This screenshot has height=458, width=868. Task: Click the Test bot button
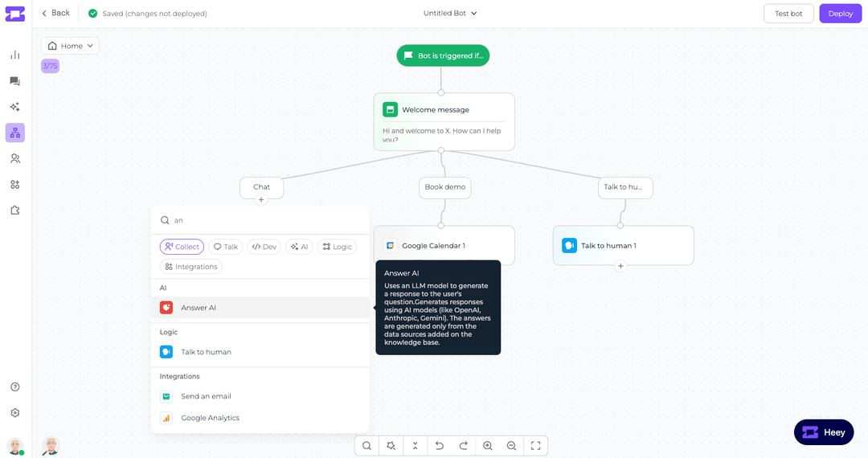788,14
